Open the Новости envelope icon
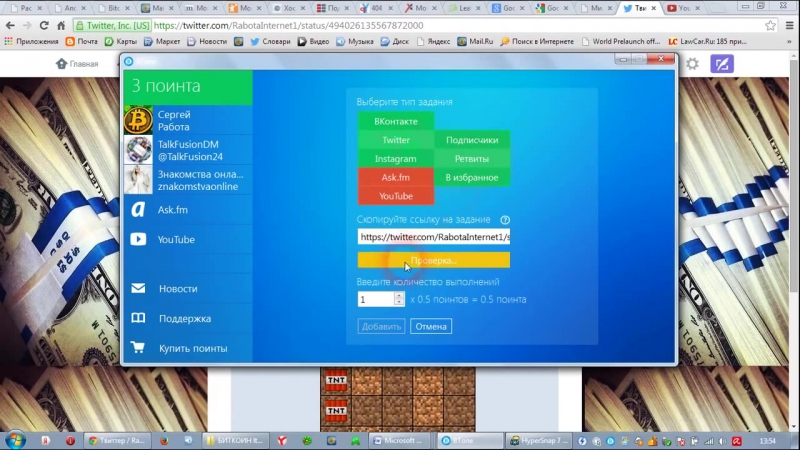 coord(138,288)
